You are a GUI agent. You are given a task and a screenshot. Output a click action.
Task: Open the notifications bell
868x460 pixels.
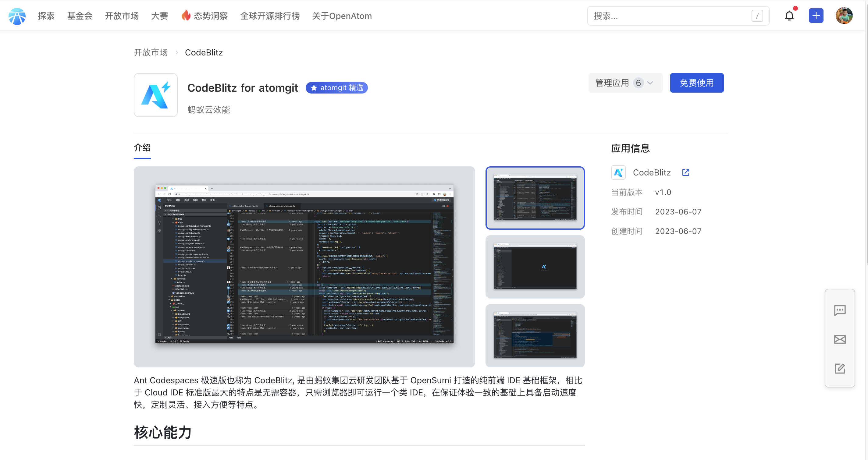point(789,16)
